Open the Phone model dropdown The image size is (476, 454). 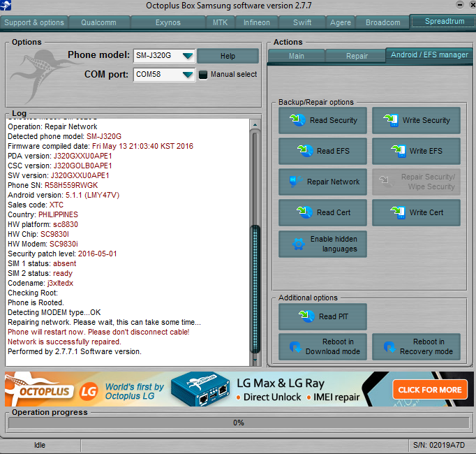[188, 56]
